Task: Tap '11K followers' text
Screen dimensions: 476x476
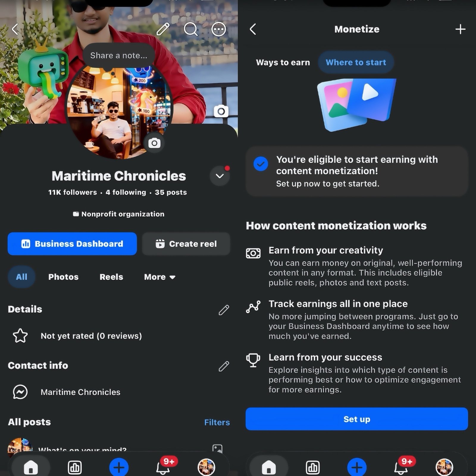Action: tap(73, 192)
